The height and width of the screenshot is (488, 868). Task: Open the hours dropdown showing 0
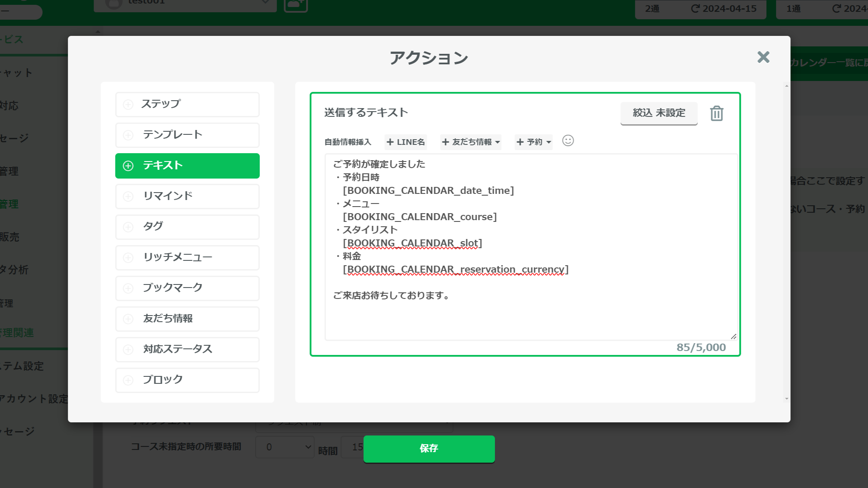[285, 447]
